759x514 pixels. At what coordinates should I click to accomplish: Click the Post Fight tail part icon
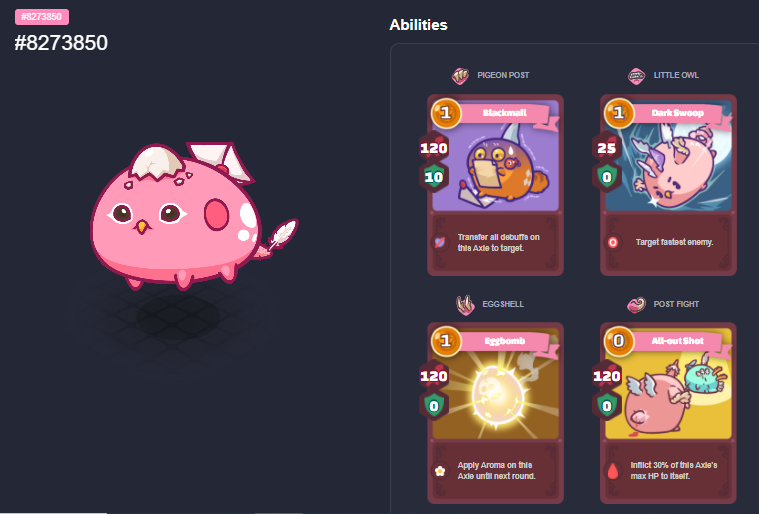636,304
